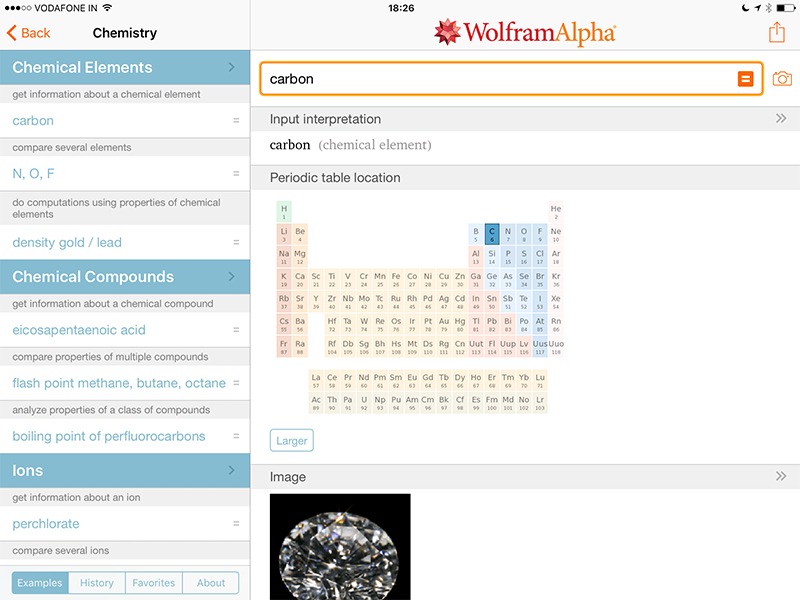Image resolution: width=800 pixels, height=600 pixels.
Task: Tap the He cell in periodic table
Action: (x=556, y=212)
